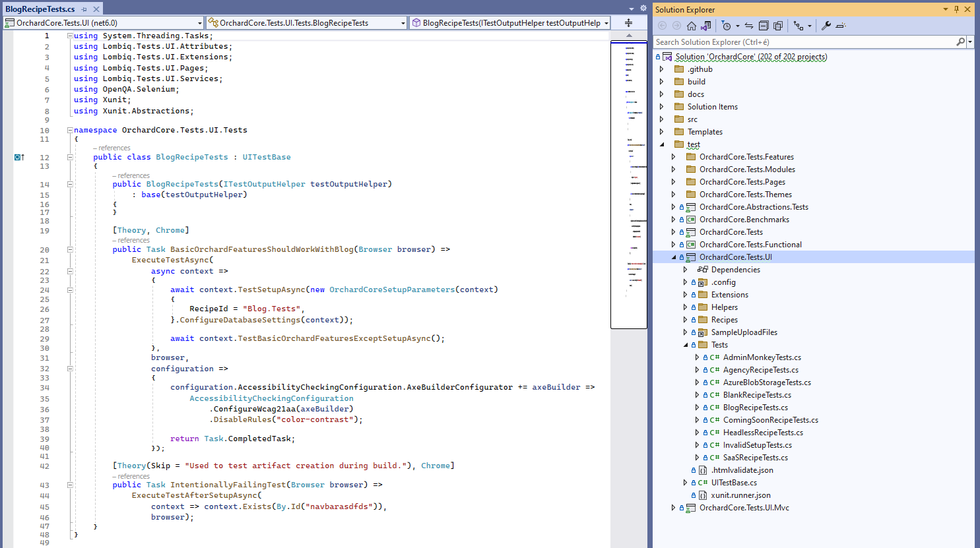
Task: Select AdminMonkeyTests.cs file
Action: click(762, 357)
